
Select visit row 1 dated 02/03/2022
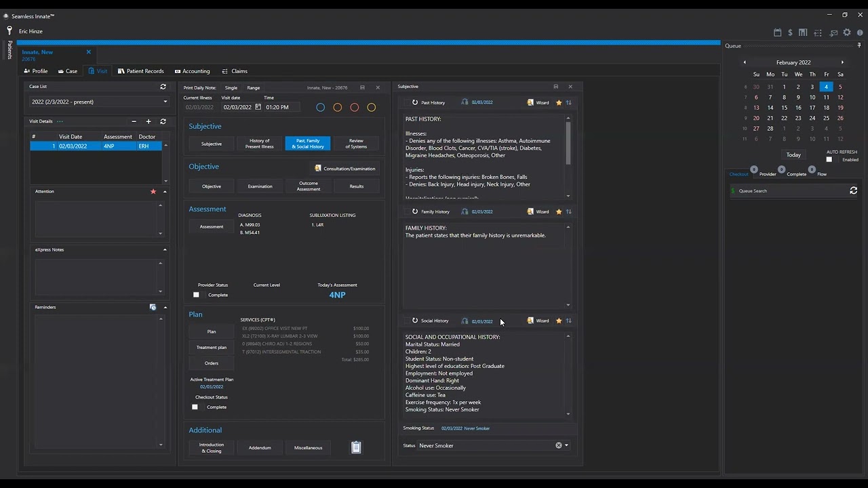(x=96, y=146)
